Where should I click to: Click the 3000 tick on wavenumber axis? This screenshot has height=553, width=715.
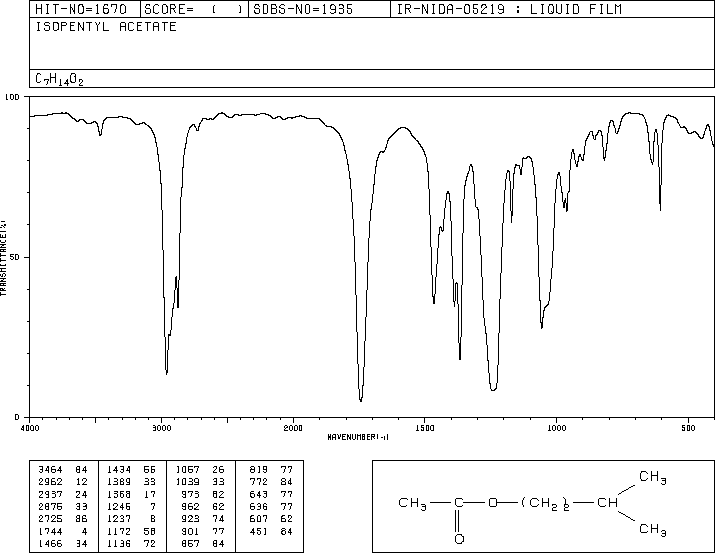161,428
